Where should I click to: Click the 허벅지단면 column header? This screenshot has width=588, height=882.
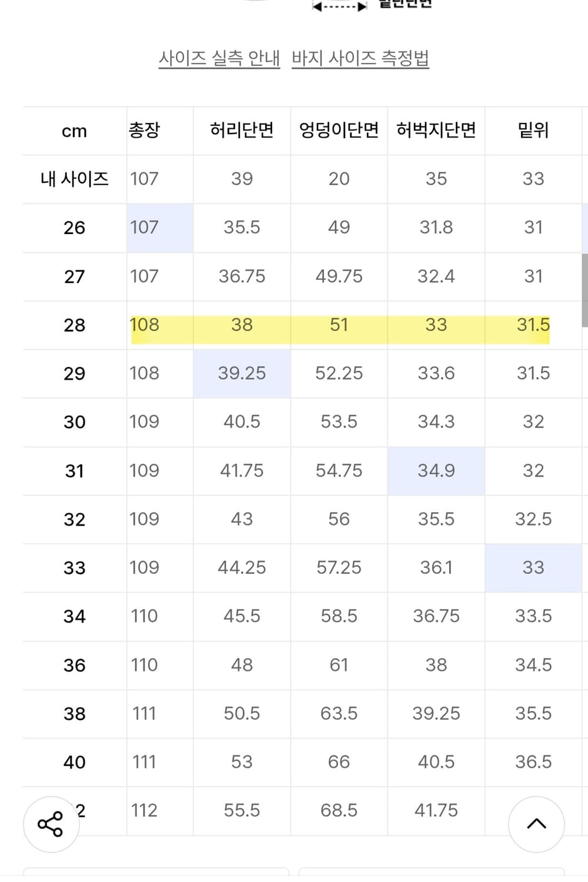click(436, 130)
